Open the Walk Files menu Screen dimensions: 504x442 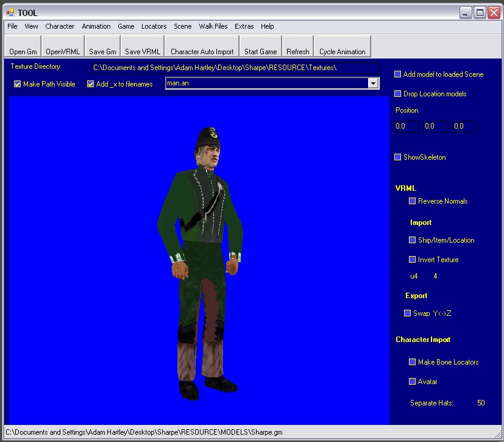(213, 26)
